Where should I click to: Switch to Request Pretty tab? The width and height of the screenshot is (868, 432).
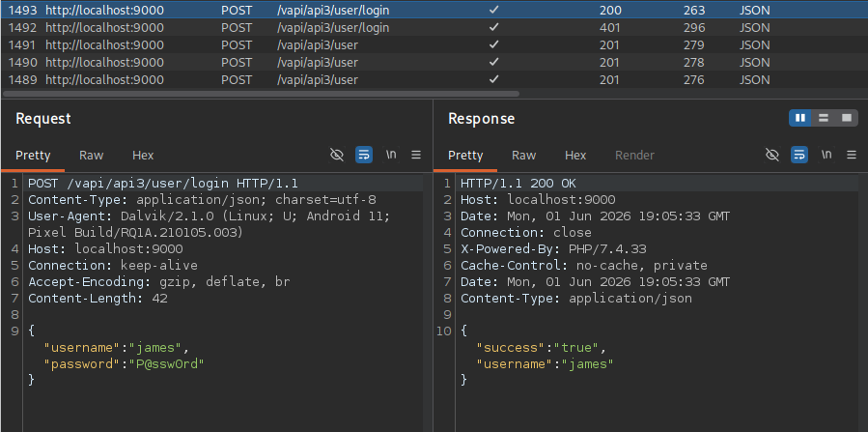(x=33, y=156)
